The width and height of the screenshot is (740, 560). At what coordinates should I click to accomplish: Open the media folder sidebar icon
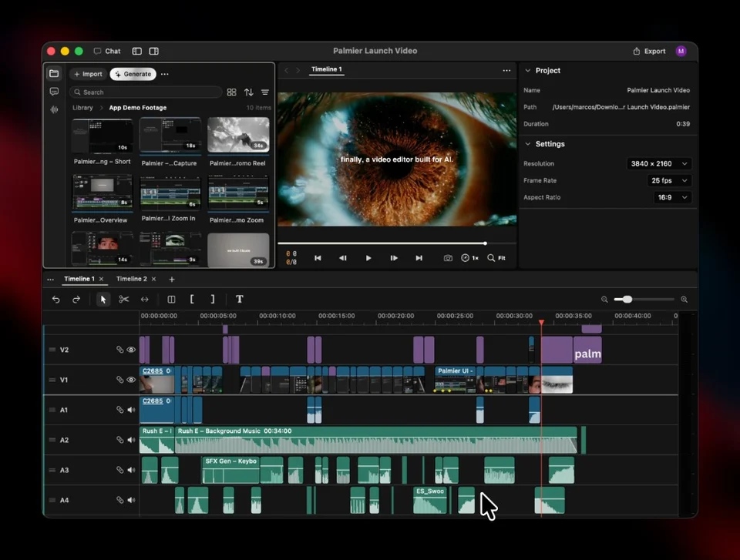click(54, 74)
